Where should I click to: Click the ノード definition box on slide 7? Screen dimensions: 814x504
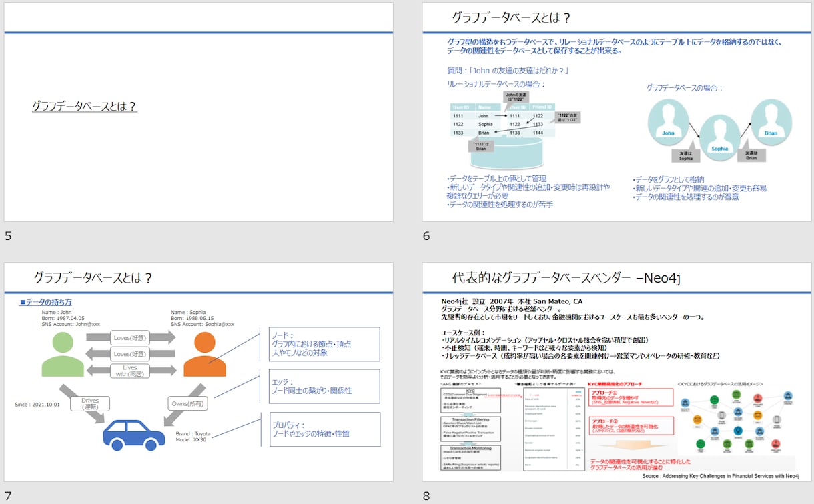point(324,344)
